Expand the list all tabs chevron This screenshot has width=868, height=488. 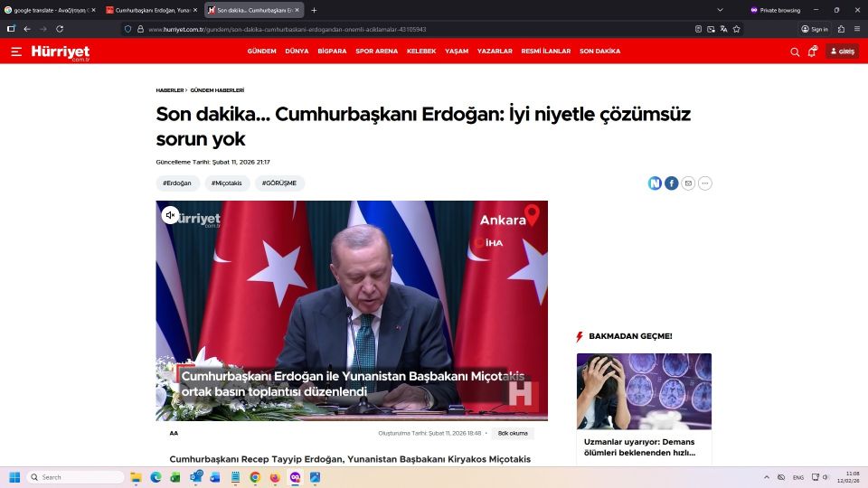click(720, 10)
